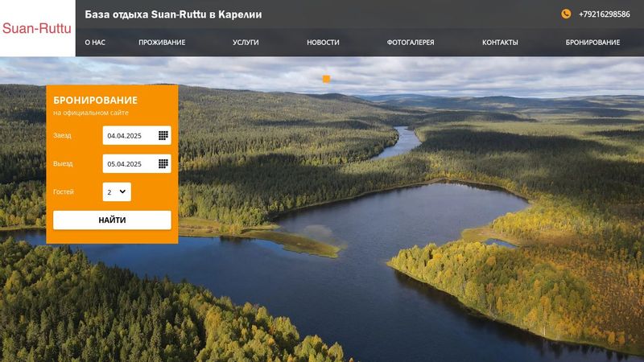Open calendar icon for Выезд date

click(x=163, y=164)
